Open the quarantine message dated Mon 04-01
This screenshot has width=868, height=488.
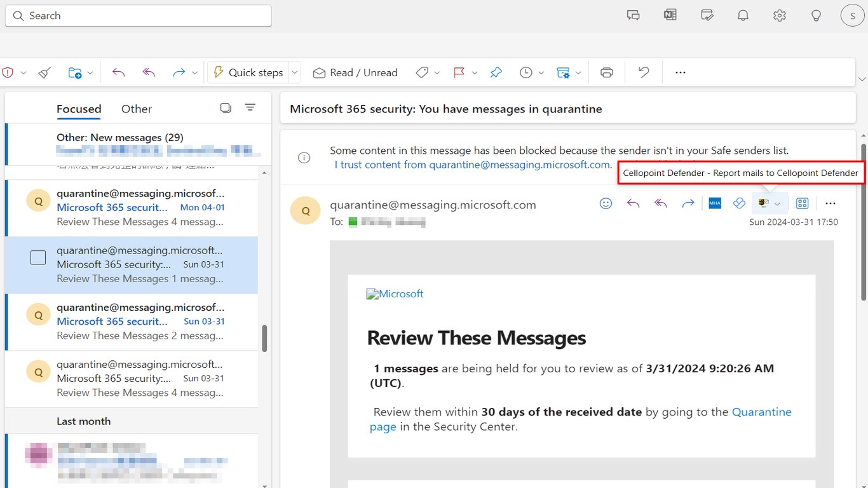click(132, 208)
